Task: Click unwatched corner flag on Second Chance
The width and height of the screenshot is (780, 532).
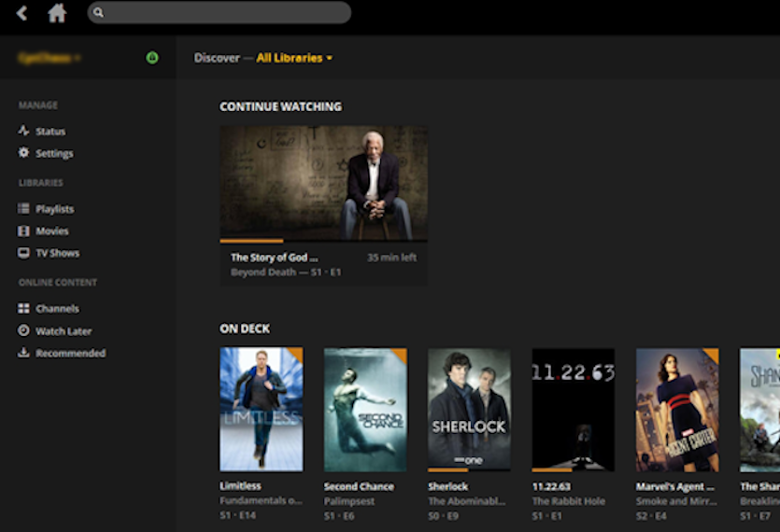Action: click(x=401, y=354)
